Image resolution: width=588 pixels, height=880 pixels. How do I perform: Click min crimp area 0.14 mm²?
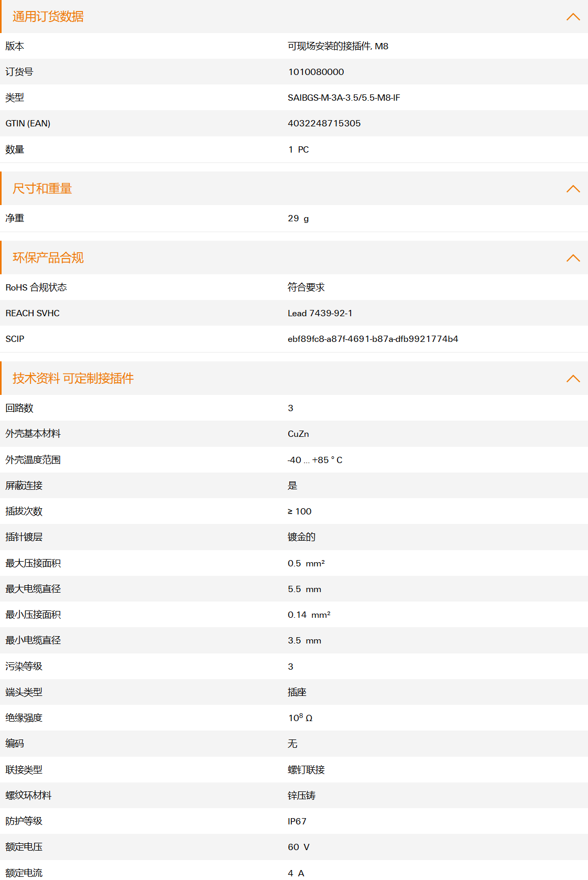click(309, 615)
